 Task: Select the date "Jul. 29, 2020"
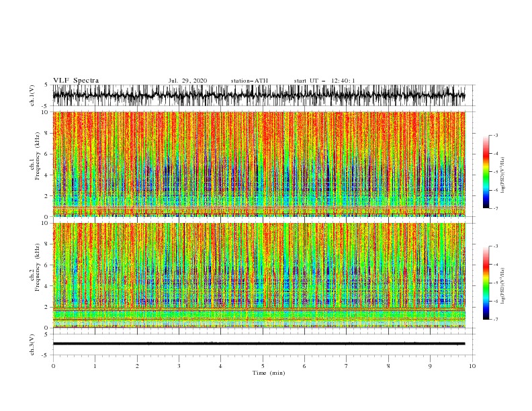point(187,81)
